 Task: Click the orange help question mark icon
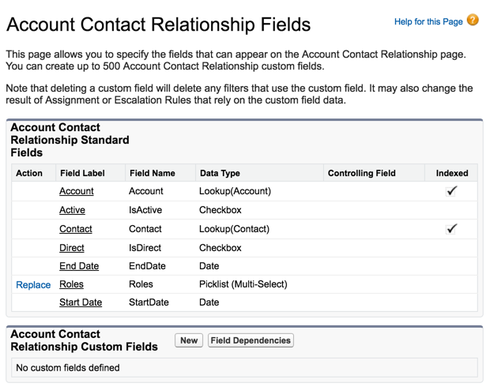(473, 20)
